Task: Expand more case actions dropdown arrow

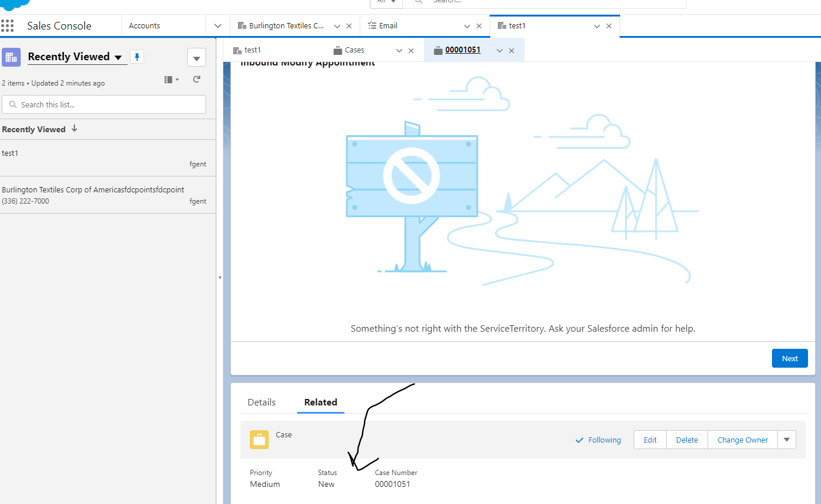Action: pos(787,440)
